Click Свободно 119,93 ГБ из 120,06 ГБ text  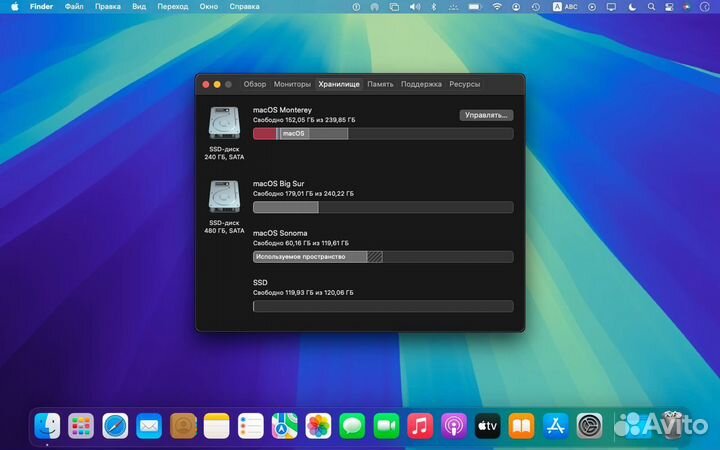point(303,292)
